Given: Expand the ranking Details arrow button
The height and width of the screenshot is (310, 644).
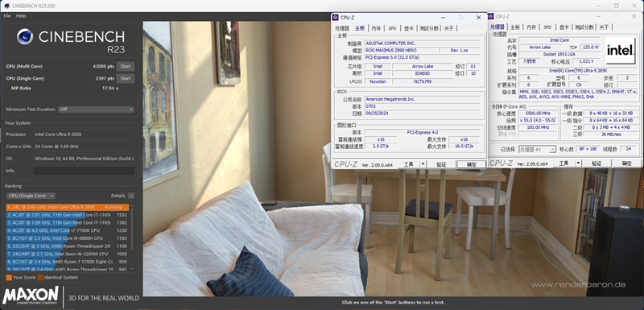Looking at the screenshot, I should 131,196.
